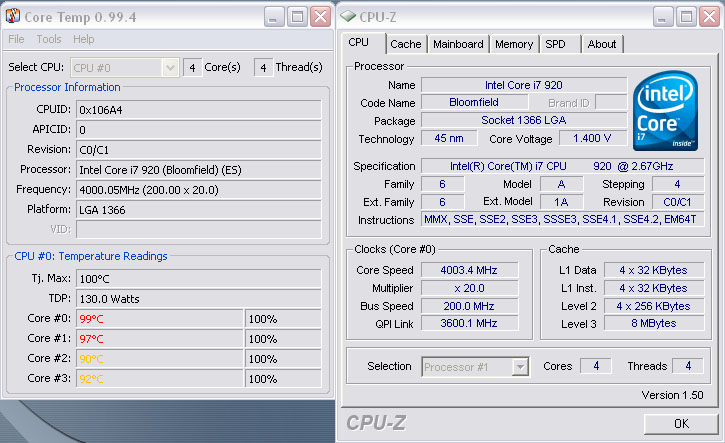725x443 pixels.
Task: Click the Level 3 value 8 MBytes
Action: (x=654, y=323)
